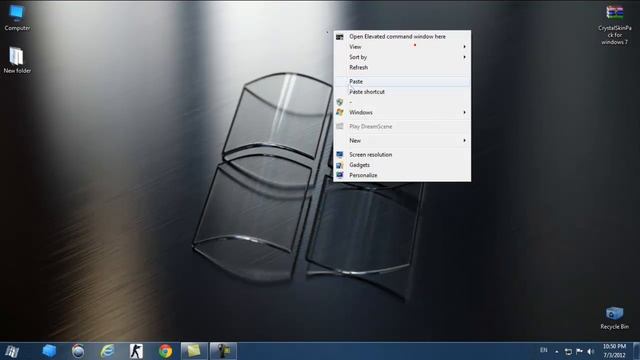Click the Gadgets icon in menu
Viewport: 640px width, 360px height.
(x=340, y=165)
